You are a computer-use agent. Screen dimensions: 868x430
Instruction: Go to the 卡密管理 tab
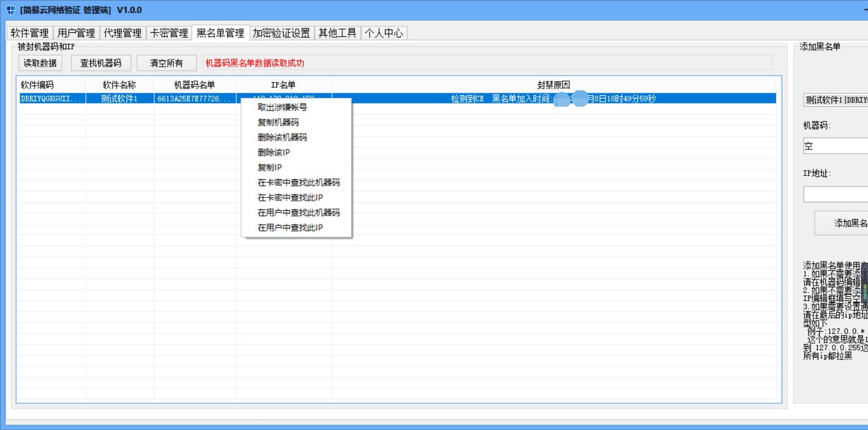169,33
